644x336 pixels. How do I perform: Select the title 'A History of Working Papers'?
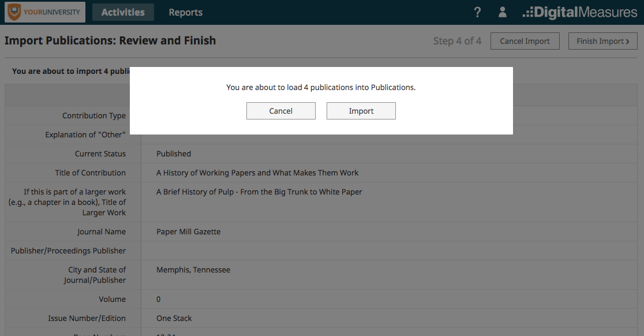[x=257, y=173]
